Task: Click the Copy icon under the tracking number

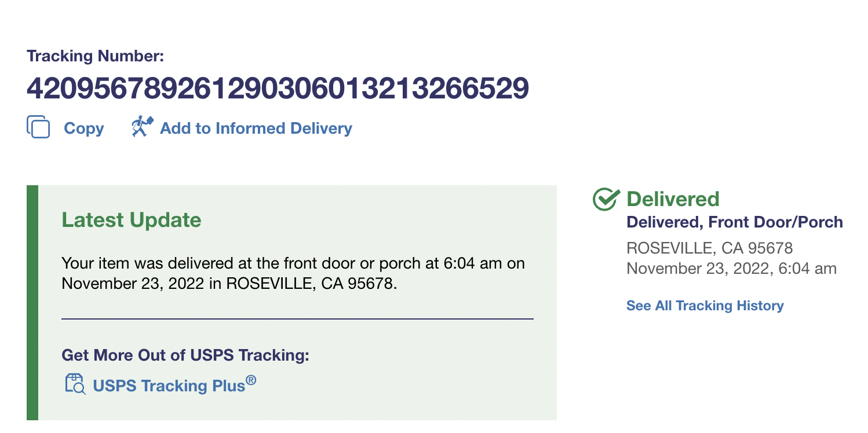Action: pos(38,127)
